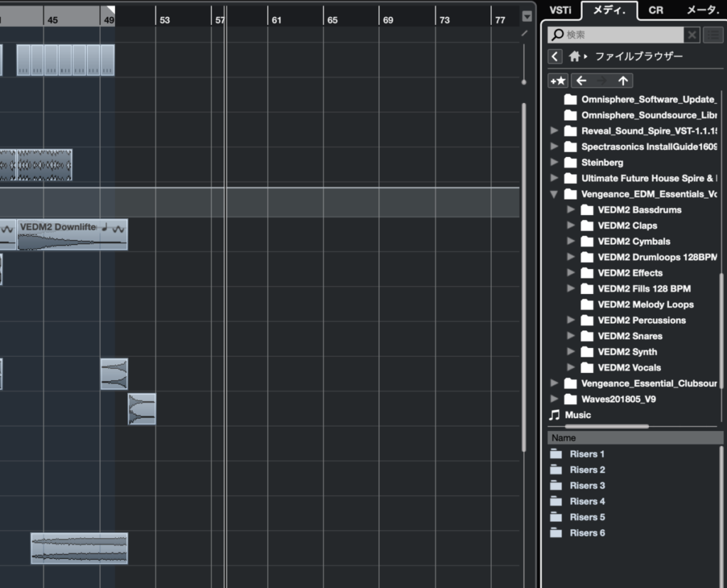The width and height of the screenshot is (727, 588).
Task: Click the back chevron beside home icon
Action: [555, 57]
